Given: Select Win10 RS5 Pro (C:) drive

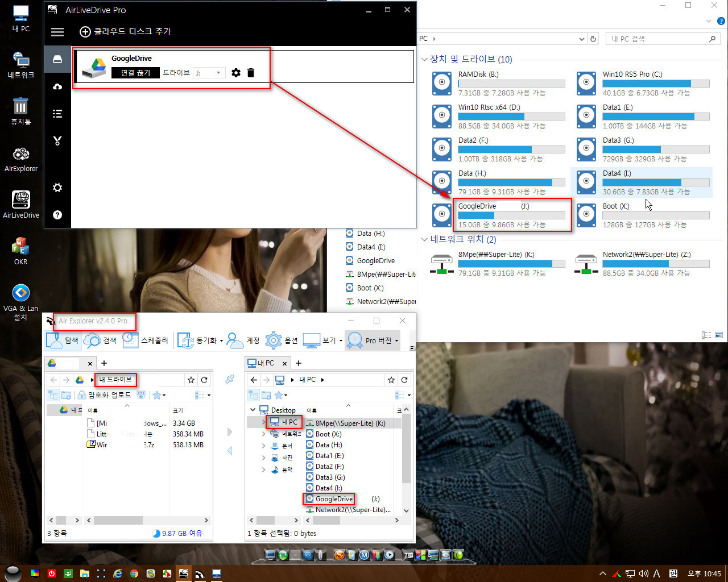Looking at the screenshot, I should 643,83.
